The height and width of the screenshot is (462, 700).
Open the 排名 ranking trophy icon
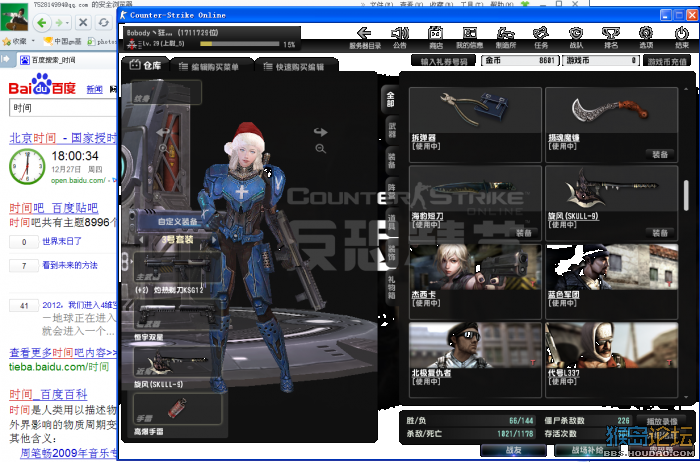tap(611, 37)
